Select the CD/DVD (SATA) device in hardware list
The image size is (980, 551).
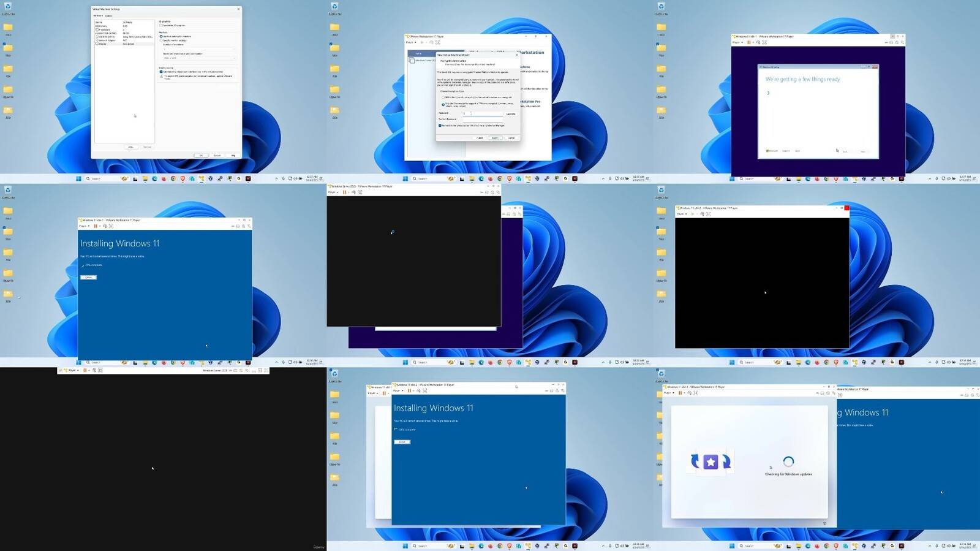(124, 37)
